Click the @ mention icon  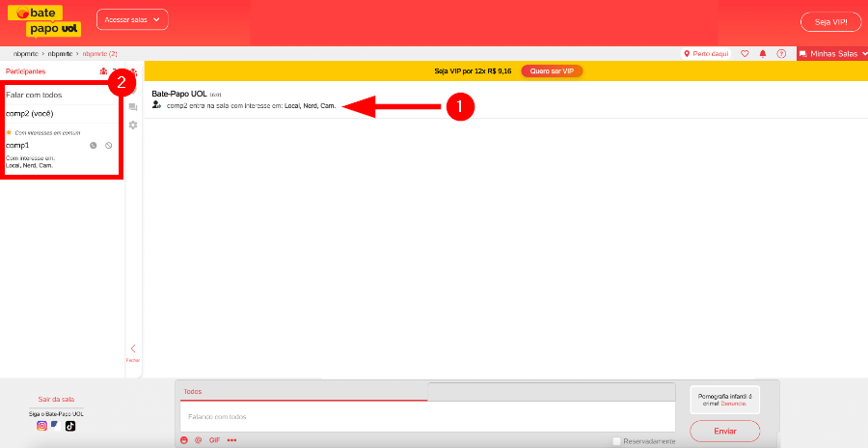pos(198,440)
